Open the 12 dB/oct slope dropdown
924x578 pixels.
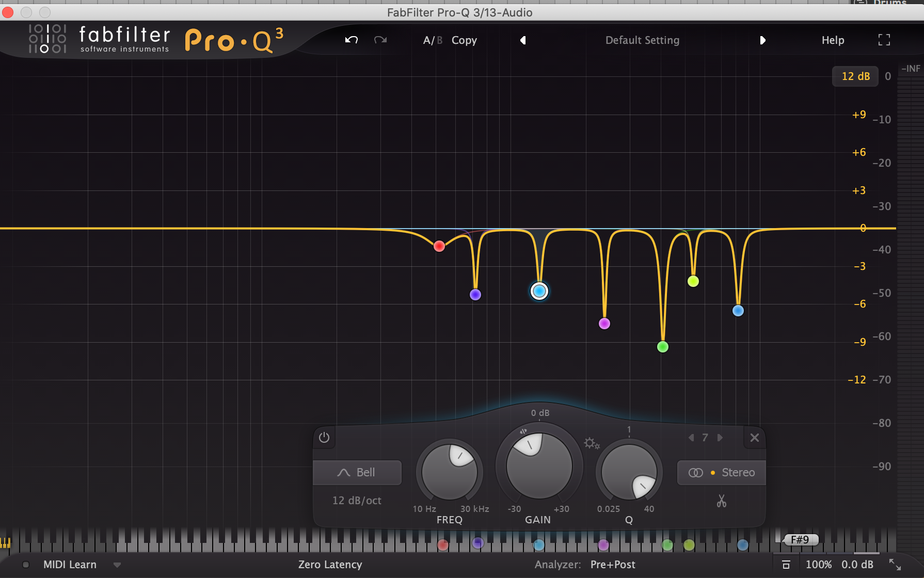[x=357, y=501]
